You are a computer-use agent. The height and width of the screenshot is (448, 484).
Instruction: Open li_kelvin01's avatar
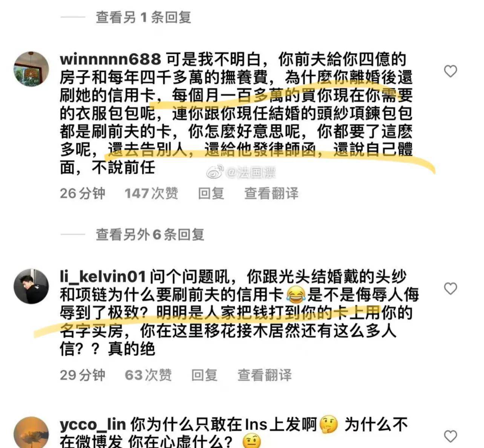click(x=31, y=286)
